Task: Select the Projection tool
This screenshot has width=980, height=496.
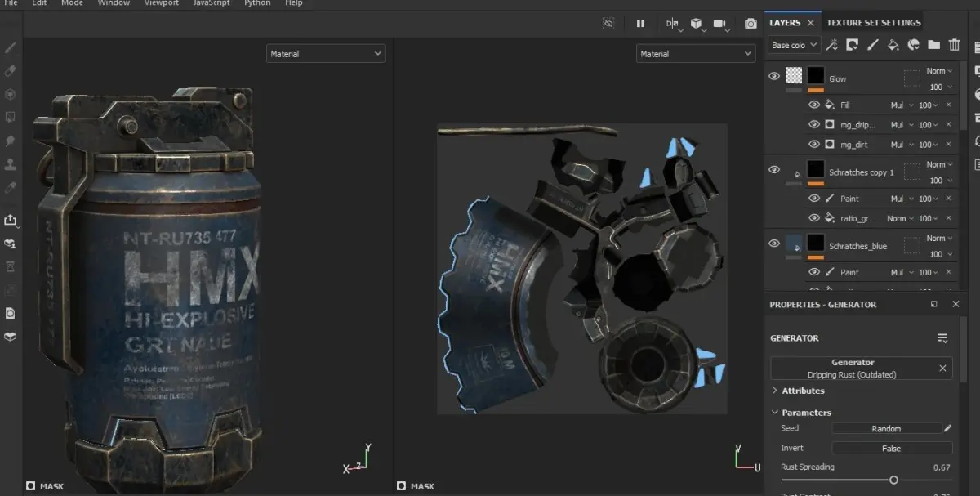Action: point(11,95)
